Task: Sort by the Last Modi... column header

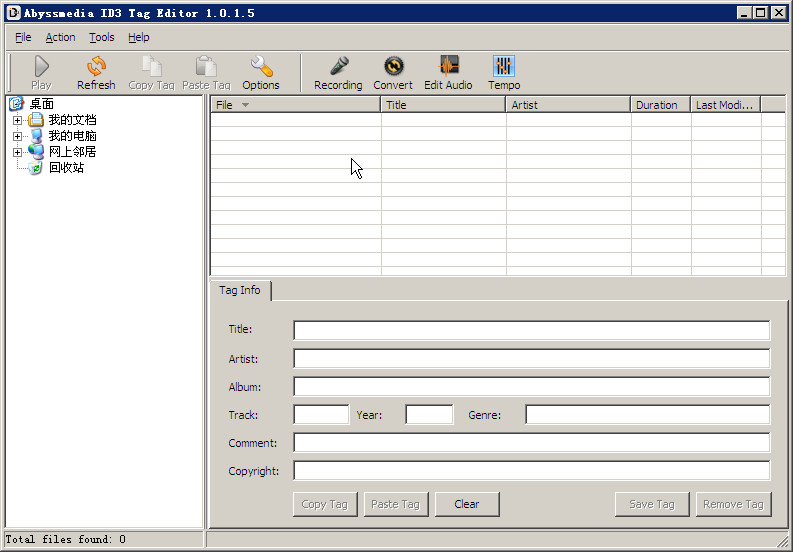Action: coord(726,105)
